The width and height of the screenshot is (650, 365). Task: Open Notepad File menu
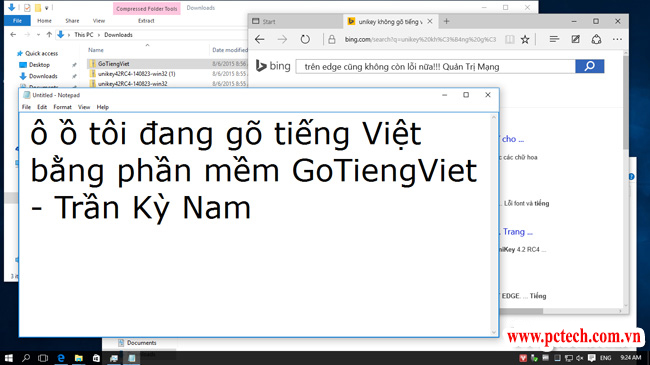pyautogui.click(x=26, y=107)
